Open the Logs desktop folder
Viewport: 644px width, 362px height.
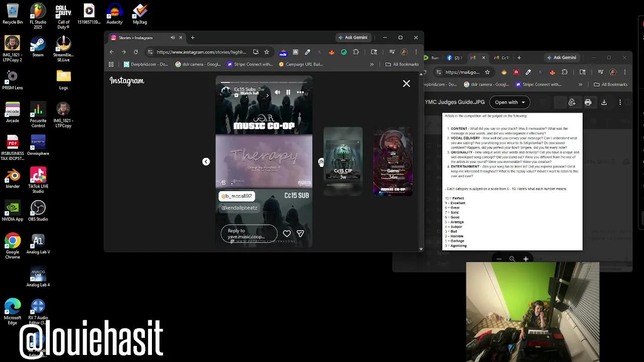click(63, 79)
